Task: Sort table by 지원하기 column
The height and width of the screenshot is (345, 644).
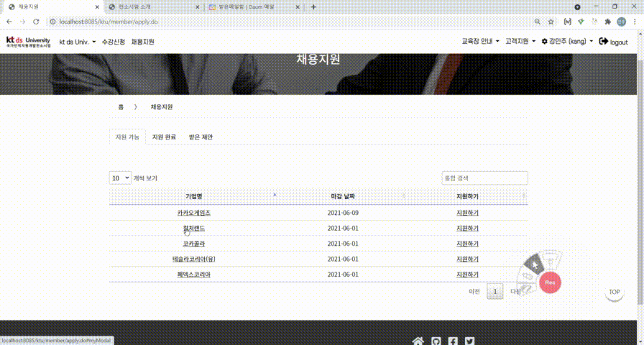Action: coord(467,196)
